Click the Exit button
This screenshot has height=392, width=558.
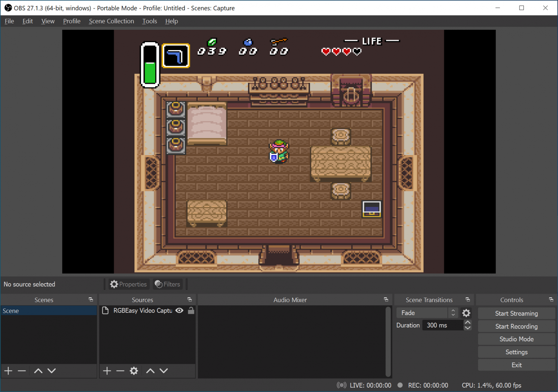click(x=517, y=365)
